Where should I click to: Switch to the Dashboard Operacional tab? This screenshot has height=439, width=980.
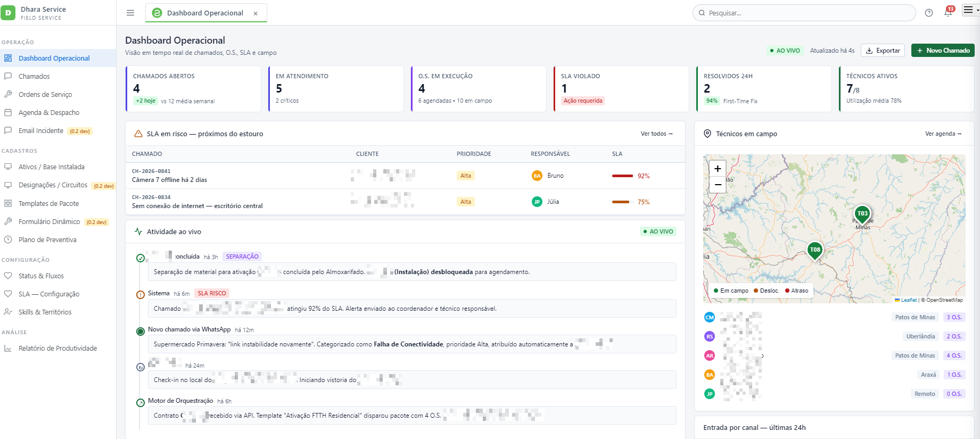pyautogui.click(x=205, y=13)
